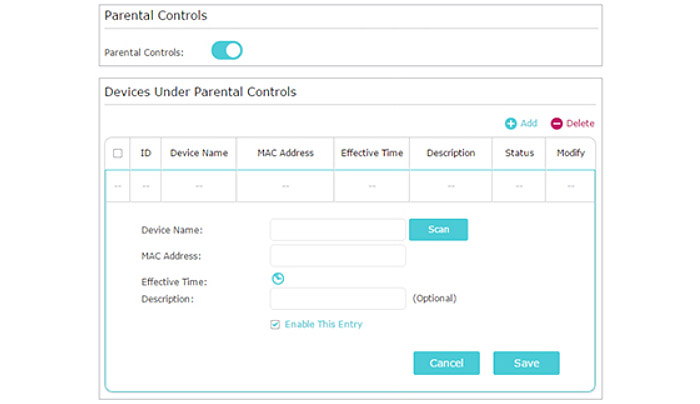
Task: Click the Modify column header
Action: coord(571,153)
